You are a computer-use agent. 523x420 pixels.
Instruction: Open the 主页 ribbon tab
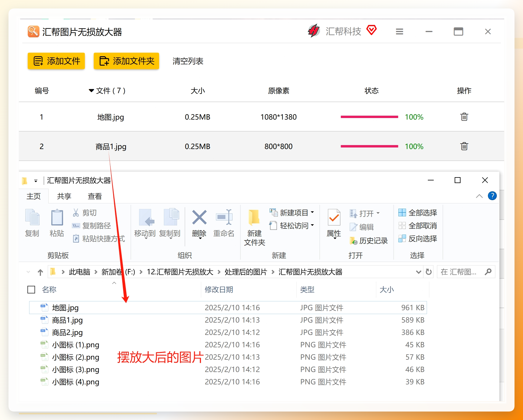(x=34, y=196)
